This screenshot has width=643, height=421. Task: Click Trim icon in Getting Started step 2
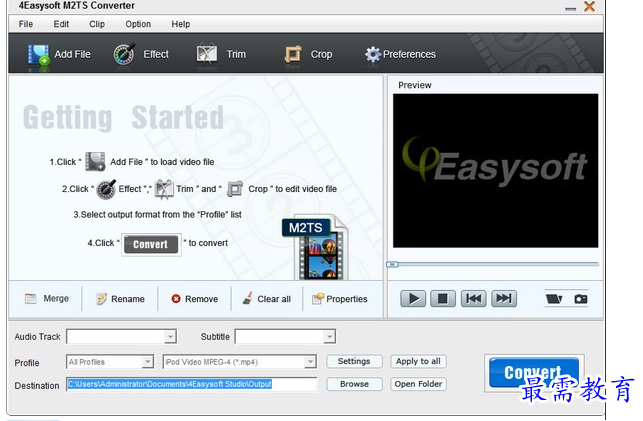164,189
